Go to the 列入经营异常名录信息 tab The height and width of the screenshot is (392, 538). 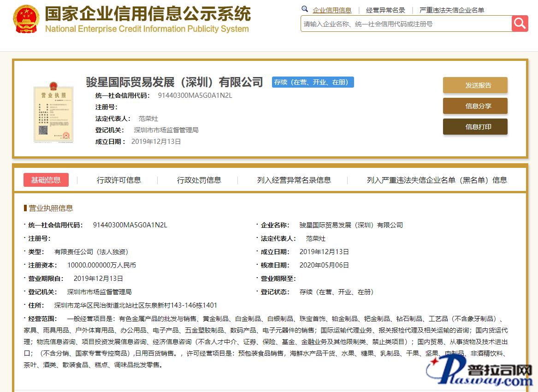(294, 180)
